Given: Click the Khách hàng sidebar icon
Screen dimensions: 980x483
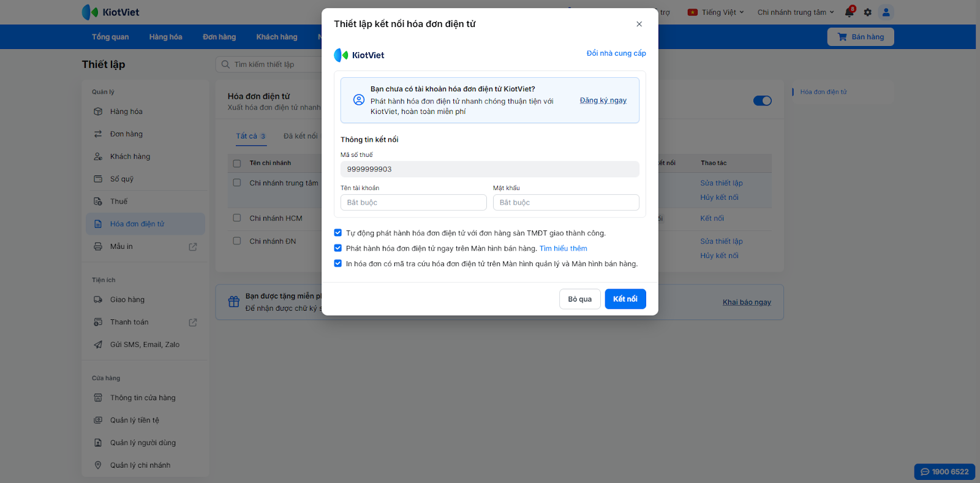Looking at the screenshot, I should pos(98,156).
